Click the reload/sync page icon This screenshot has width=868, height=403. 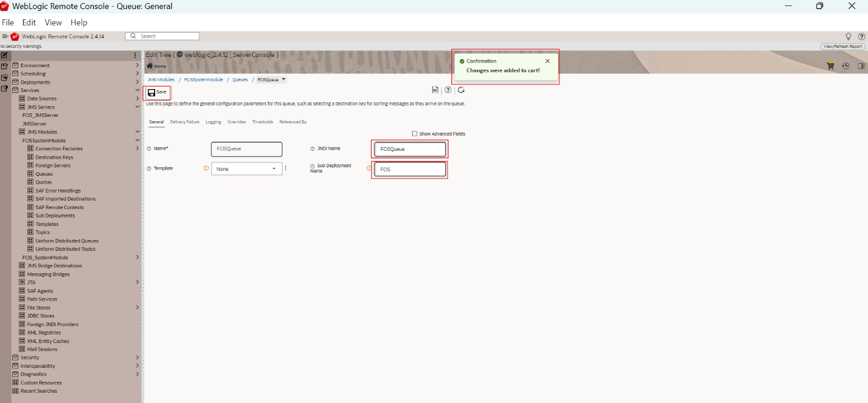click(461, 90)
